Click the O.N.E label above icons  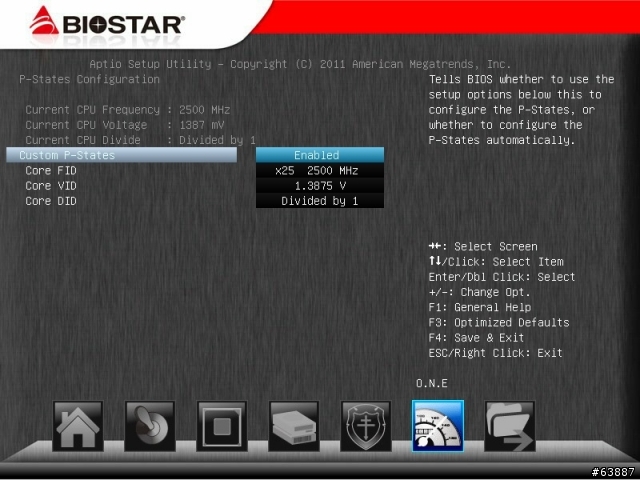(431, 383)
